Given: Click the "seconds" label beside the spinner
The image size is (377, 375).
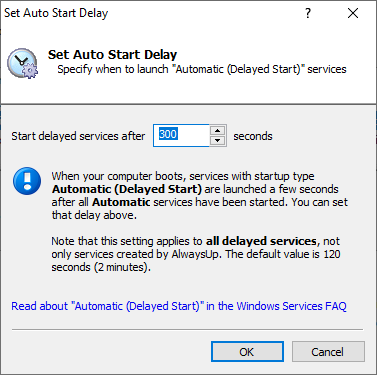Looking at the screenshot, I should pyautogui.click(x=253, y=136).
